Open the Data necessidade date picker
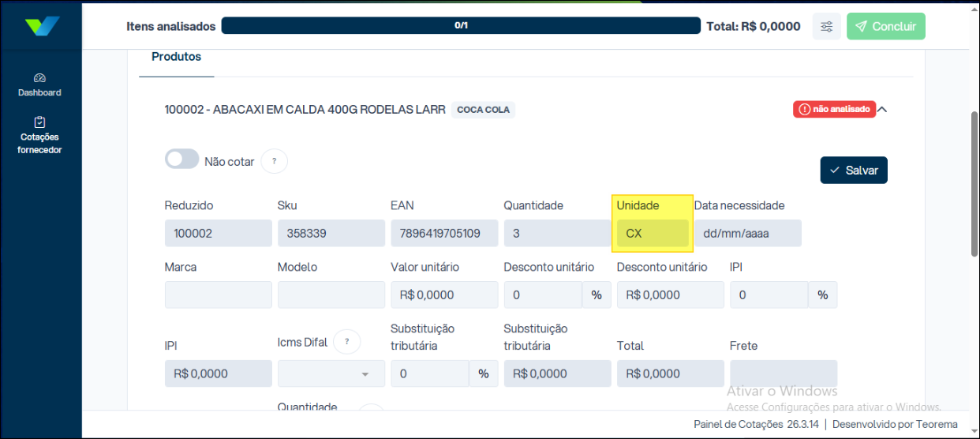This screenshot has height=439, width=980. pos(747,234)
